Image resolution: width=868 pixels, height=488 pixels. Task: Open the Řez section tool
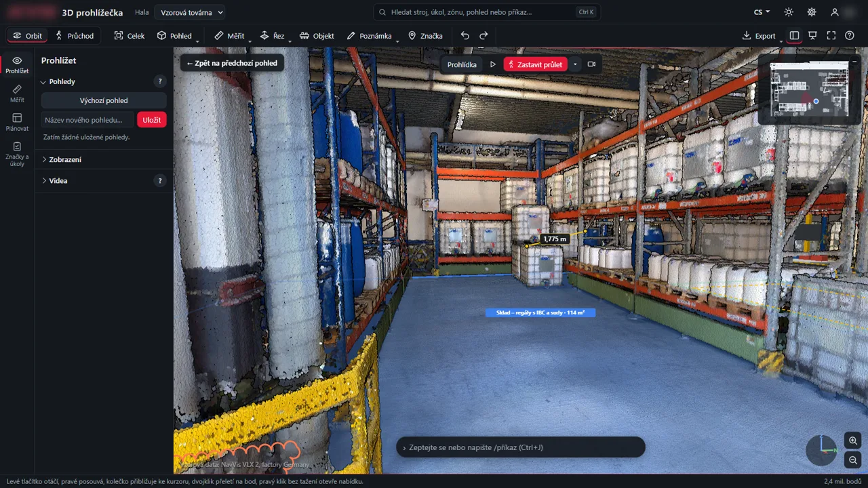point(273,36)
